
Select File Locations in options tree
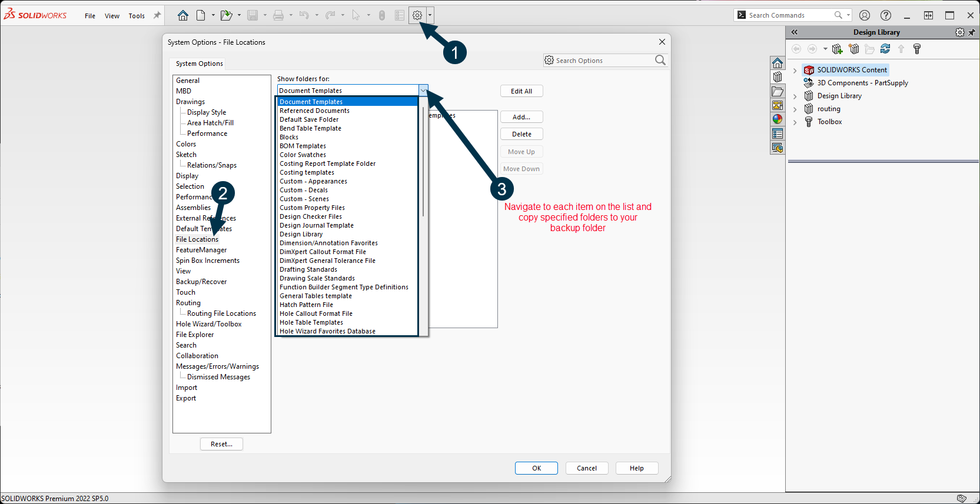click(x=197, y=239)
